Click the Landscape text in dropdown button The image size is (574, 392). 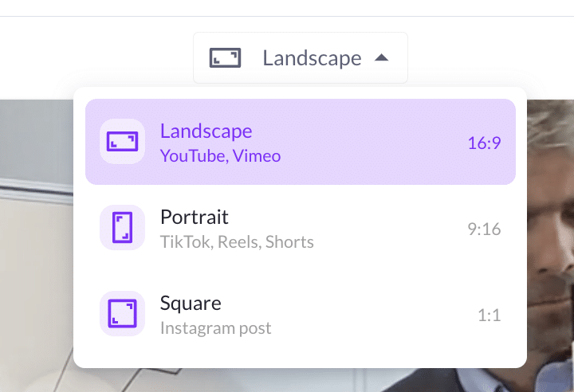coord(312,58)
